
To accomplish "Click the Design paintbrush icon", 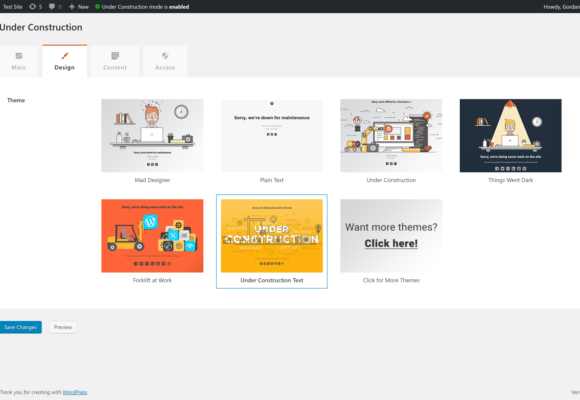I will tap(65, 56).
